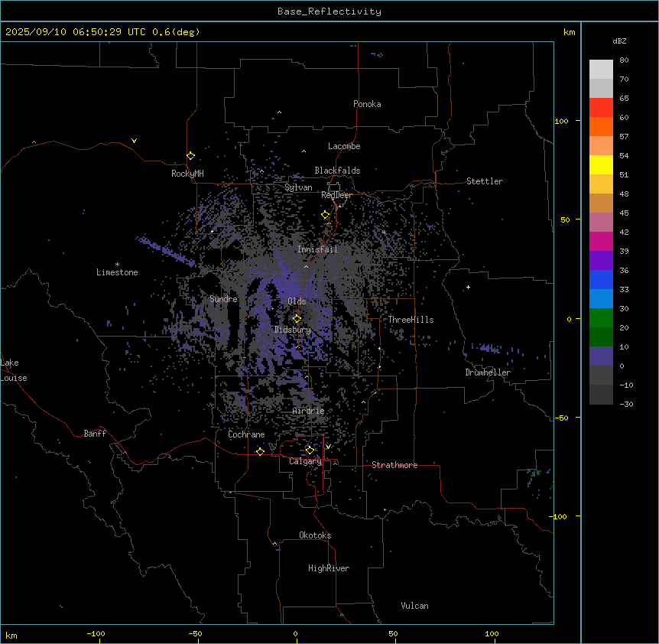Select the diamond marker between Olds and Didsbury
The image size is (659, 644).
297,319
